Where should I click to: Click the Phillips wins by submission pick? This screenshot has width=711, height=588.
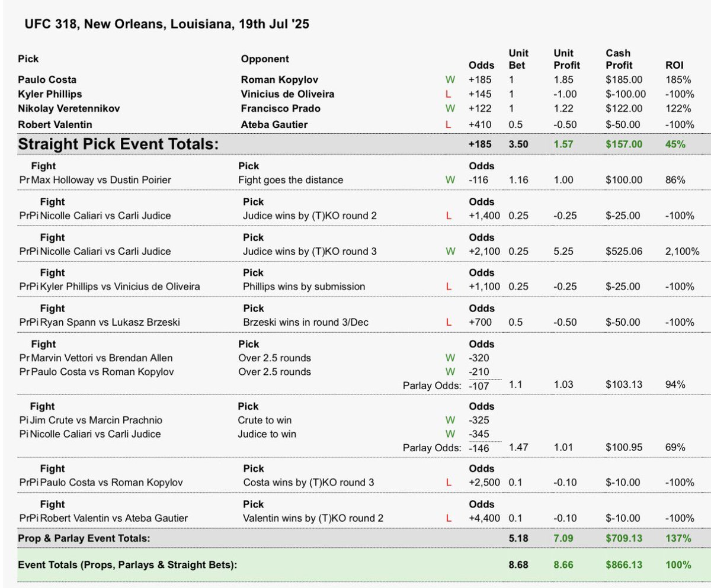(x=304, y=287)
